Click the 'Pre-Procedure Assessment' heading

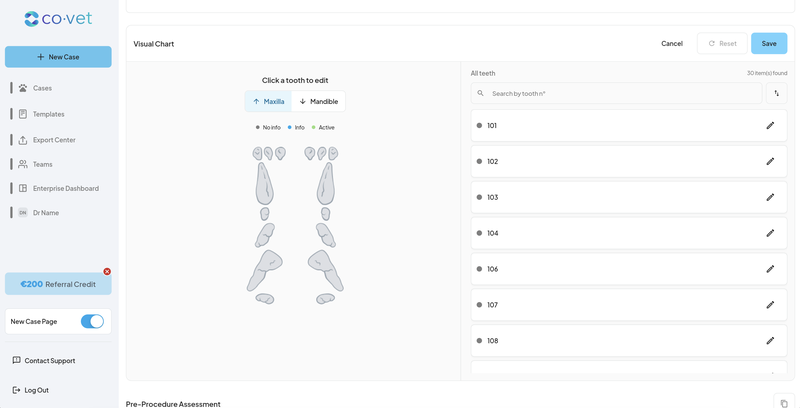(x=173, y=404)
